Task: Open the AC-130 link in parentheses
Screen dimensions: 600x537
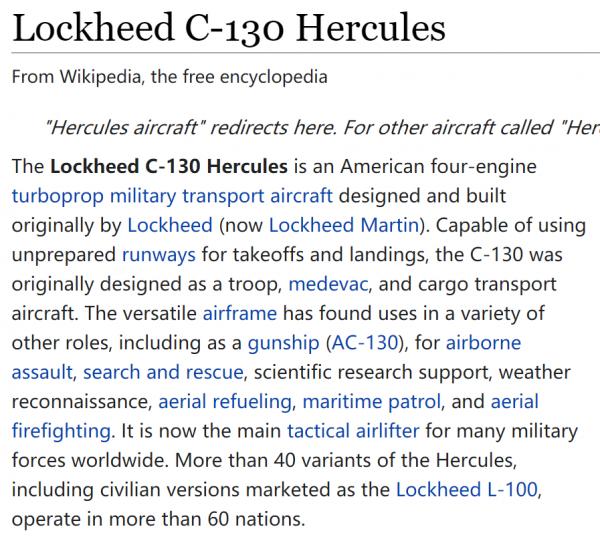Action: click(362, 344)
